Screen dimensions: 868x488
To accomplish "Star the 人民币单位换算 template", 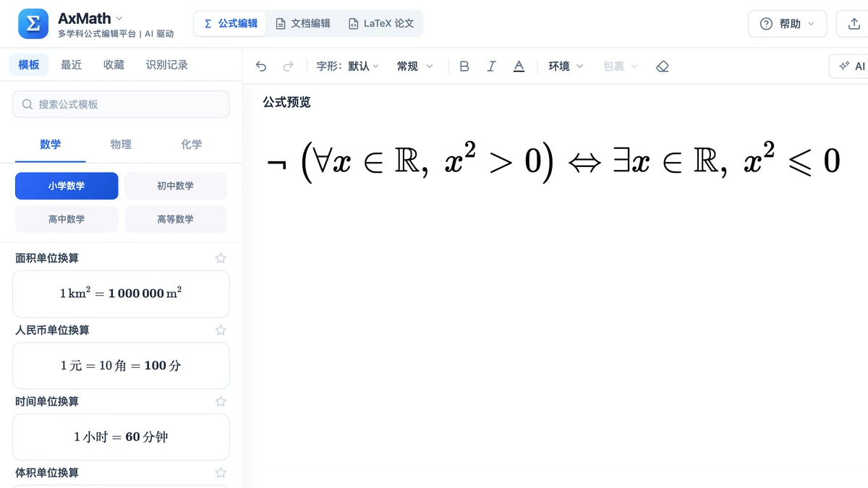I will (x=221, y=330).
